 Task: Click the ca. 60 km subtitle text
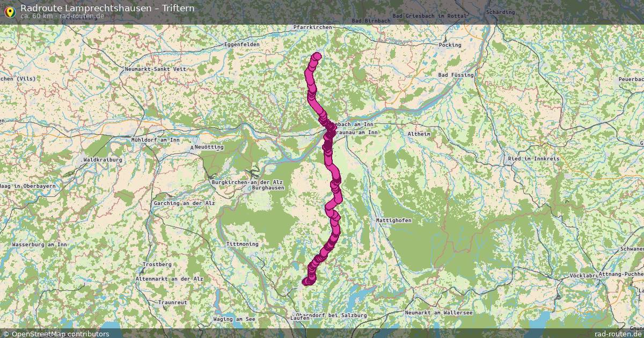36,16
